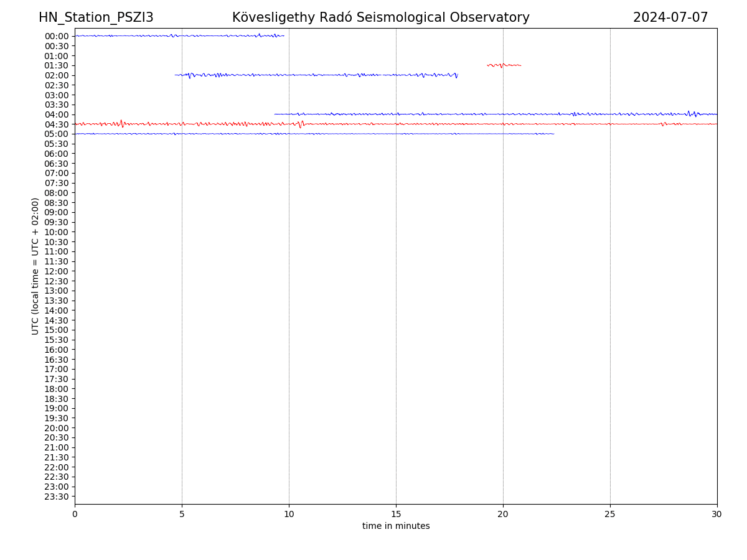This screenshot has height=560, width=747.
Task: Select the 12:00 tick label on y-axis
Action: coord(56,271)
